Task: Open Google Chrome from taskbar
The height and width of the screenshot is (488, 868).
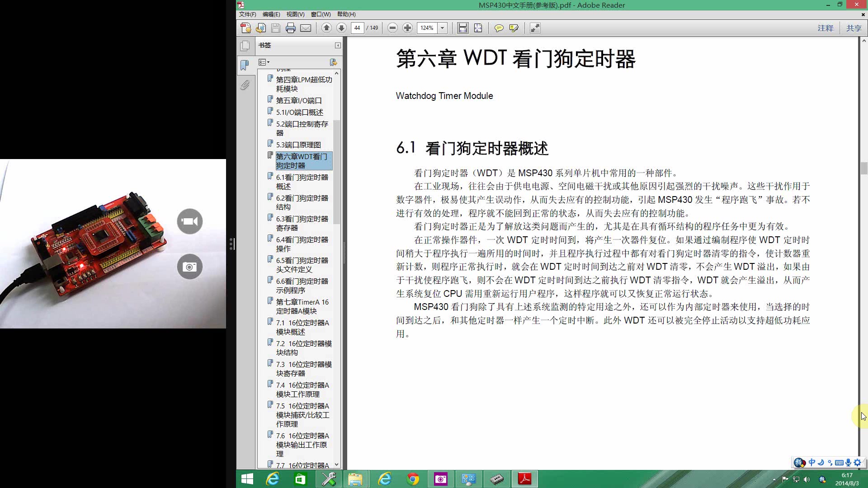Action: tap(413, 479)
